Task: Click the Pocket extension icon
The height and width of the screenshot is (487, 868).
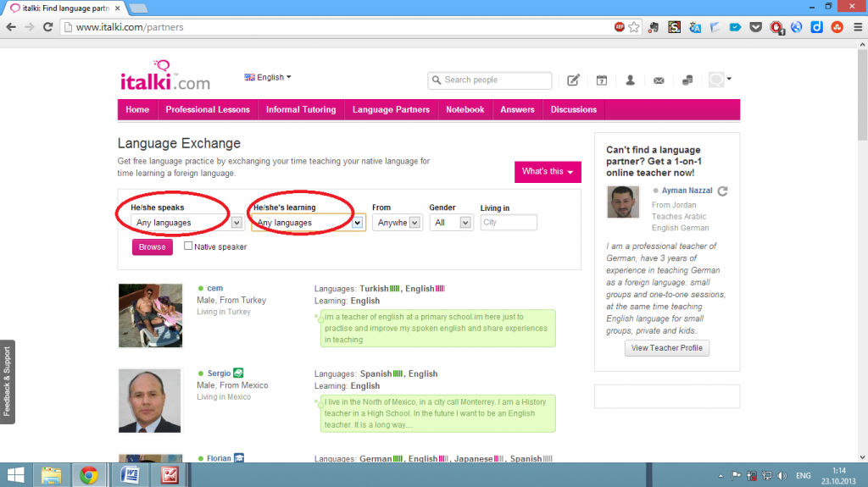Action: tap(755, 26)
